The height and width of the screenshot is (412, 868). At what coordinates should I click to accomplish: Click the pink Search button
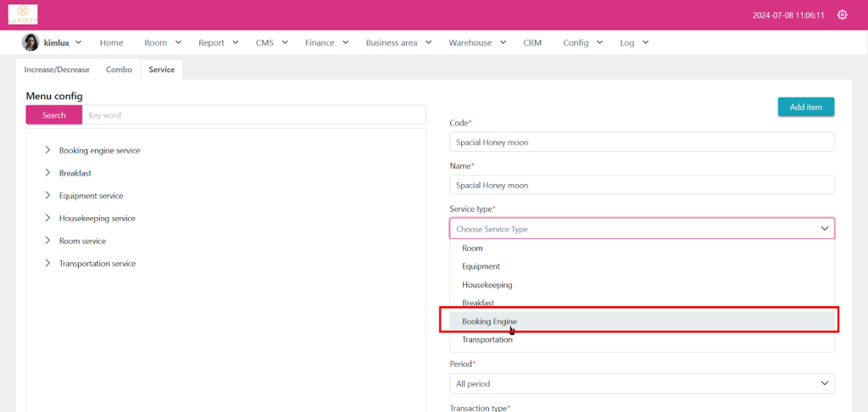(53, 115)
